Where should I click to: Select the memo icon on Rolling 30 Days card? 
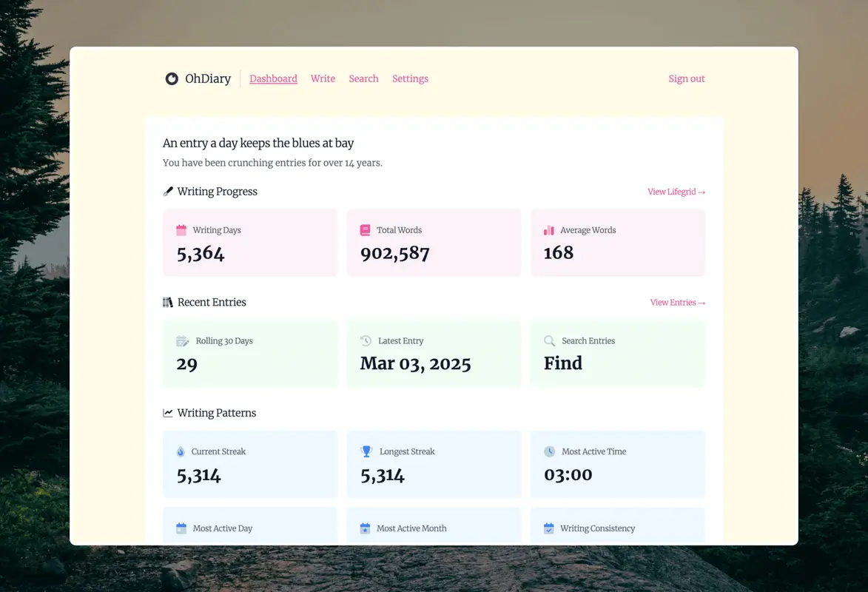[x=182, y=341]
